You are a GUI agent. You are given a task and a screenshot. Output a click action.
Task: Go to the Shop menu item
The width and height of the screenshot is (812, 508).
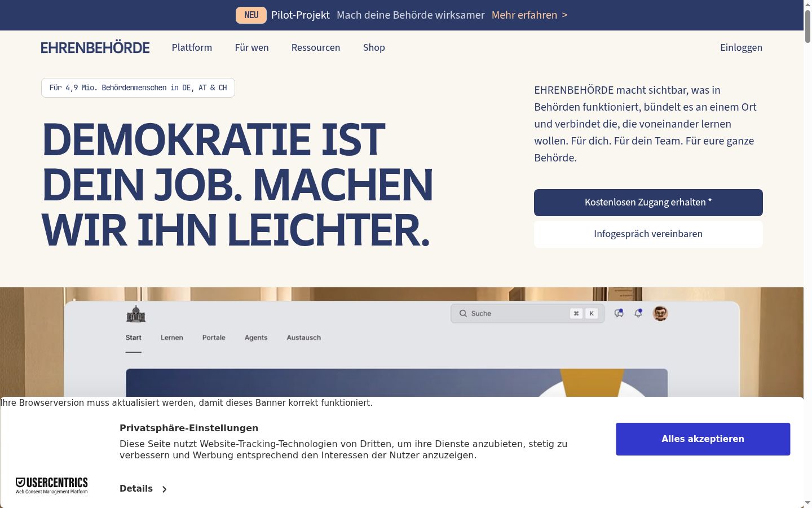point(374,47)
